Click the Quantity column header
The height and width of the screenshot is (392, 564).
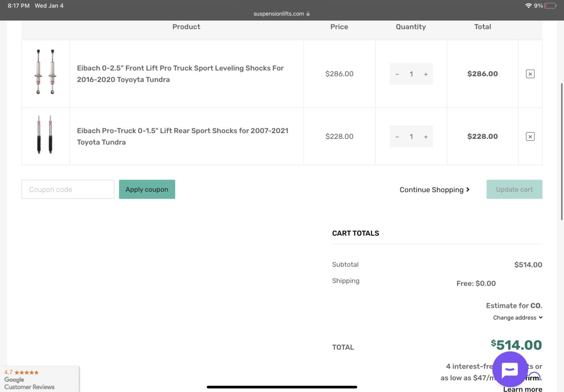(x=411, y=27)
